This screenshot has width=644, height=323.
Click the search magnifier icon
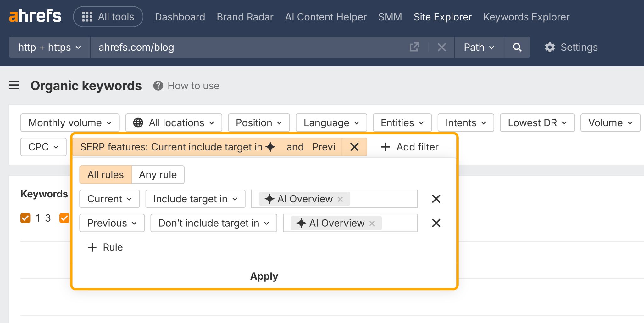517,47
